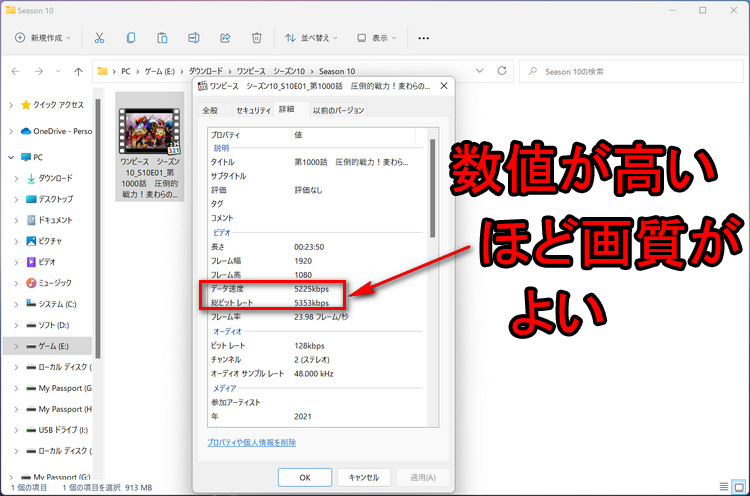Click 年 value 2021
The image size is (750, 496).
coord(303,416)
